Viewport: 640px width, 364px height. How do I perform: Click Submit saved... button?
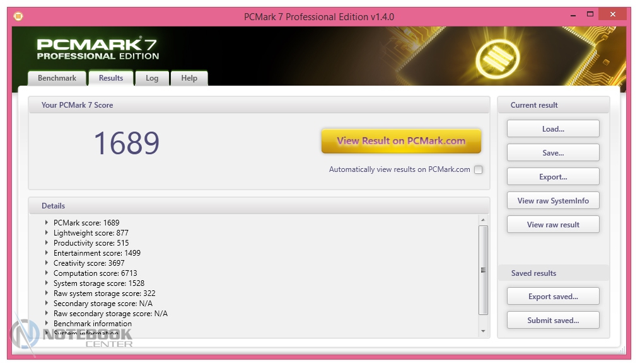(x=553, y=321)
